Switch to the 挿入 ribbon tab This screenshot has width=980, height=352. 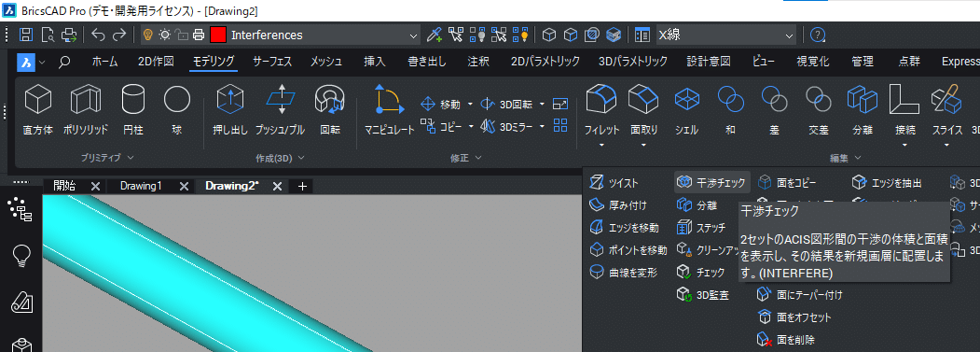(375, 62)
